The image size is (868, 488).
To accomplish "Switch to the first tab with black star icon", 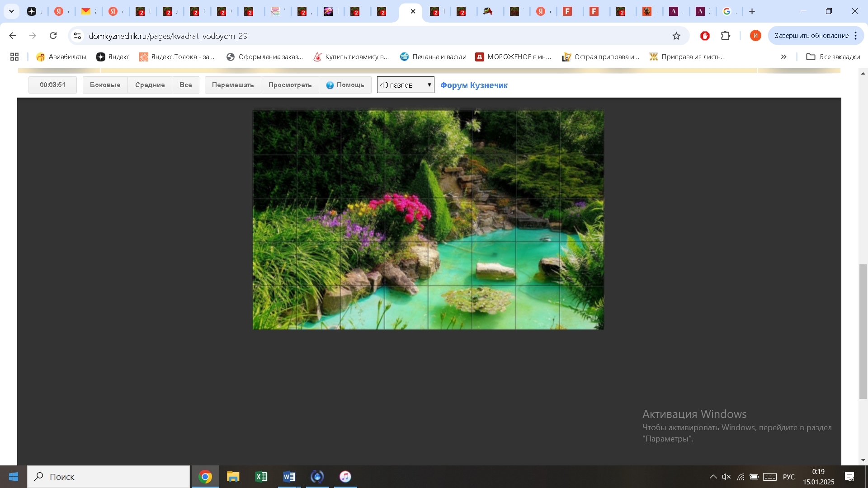I will (32, 11).
